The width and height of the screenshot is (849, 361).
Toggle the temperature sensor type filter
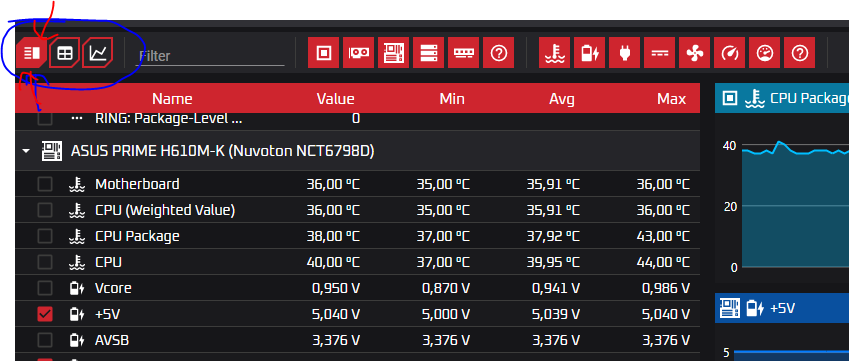coord(554,52)
